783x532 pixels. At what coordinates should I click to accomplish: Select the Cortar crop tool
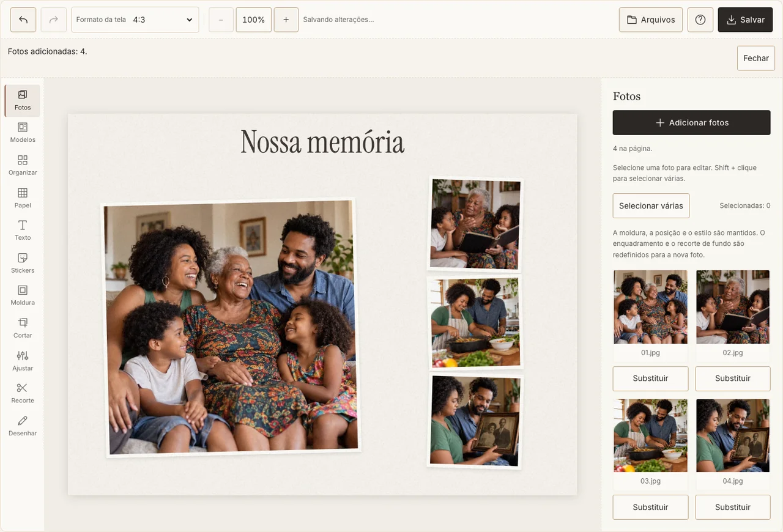click(x=23, y=329)
